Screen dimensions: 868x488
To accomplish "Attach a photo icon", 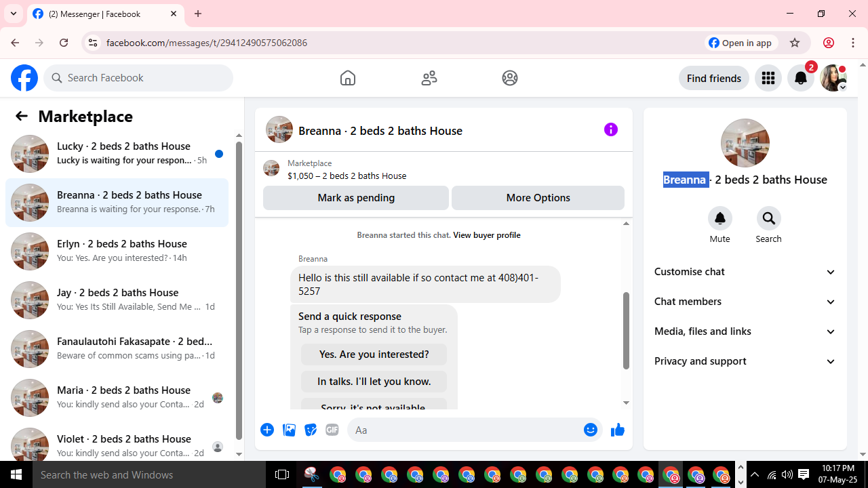I will tap(289, 430).
